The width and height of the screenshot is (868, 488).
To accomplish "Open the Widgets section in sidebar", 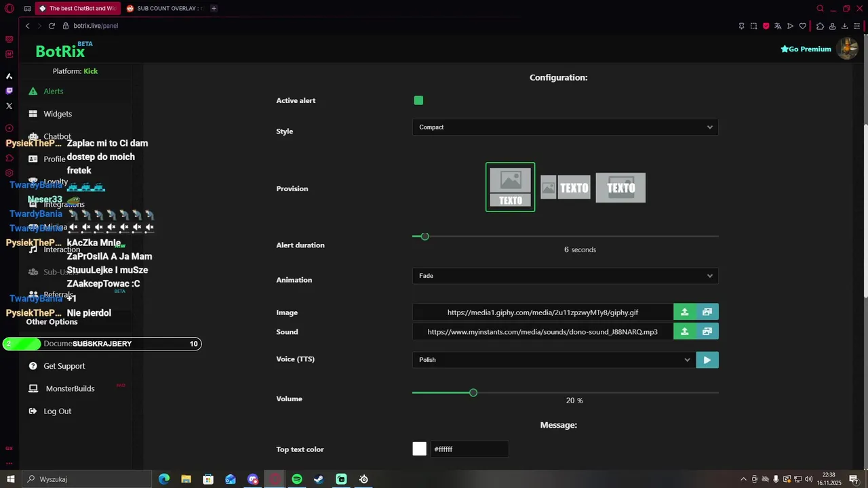I will coord(58,114).
